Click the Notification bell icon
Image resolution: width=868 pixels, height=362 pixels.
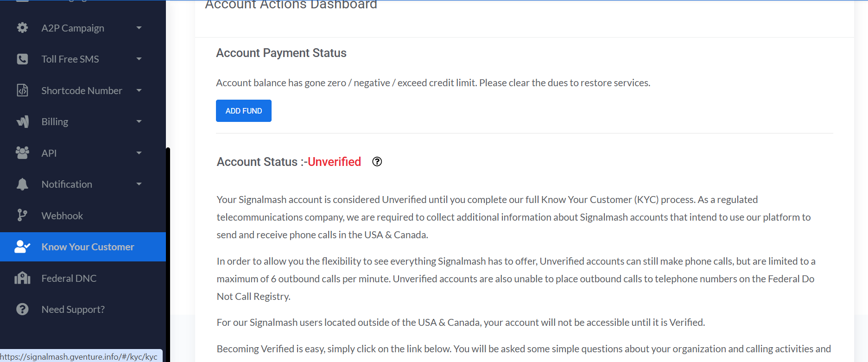[22, 184]
